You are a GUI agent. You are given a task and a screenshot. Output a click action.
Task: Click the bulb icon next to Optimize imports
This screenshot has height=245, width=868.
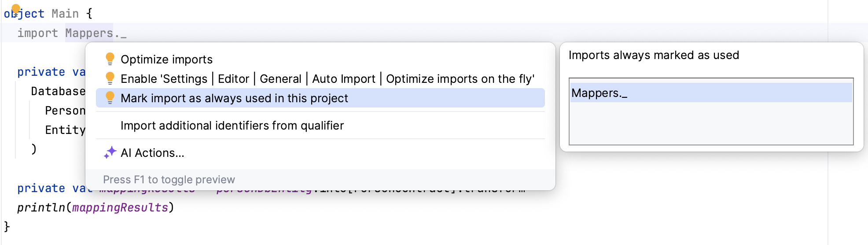click(x=110, y=59)
